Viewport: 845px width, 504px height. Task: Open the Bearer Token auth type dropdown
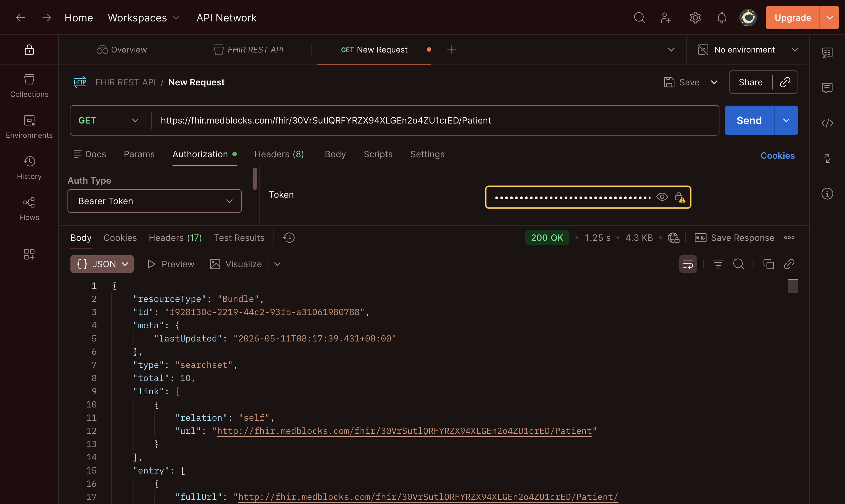(x=155, y=201)
